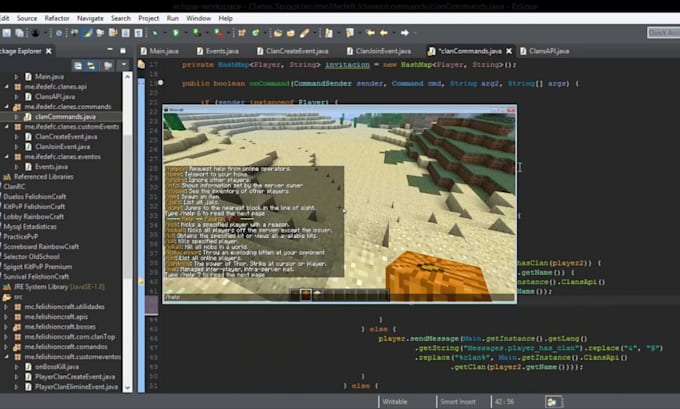The width and height of the screenshot is (680, 409).
Task: Open the Project menu
Action: [x=148, y=18]
